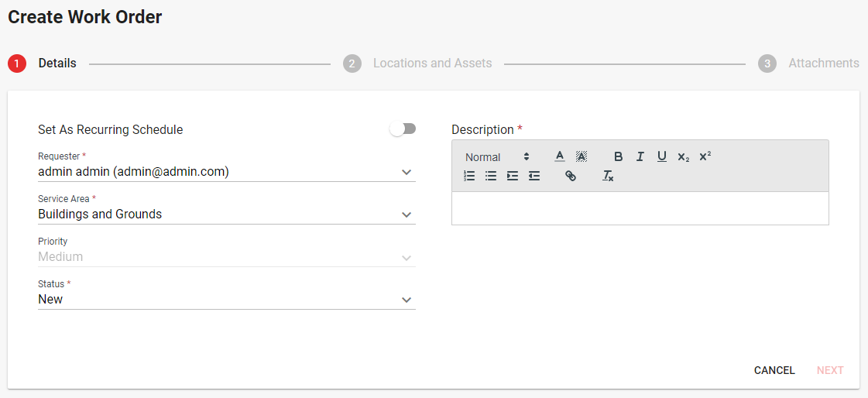Go to the Attachments step

[809, 63]
